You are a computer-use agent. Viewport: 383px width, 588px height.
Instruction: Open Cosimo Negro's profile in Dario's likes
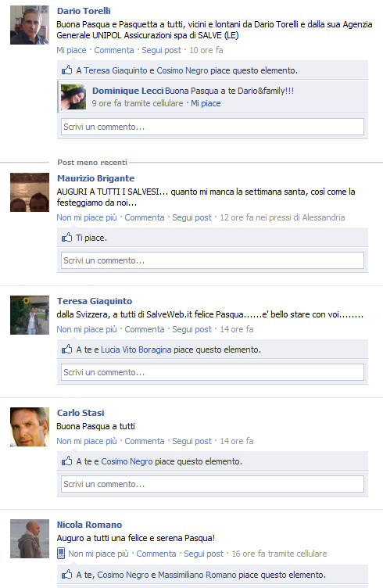[x=182, y=70]
